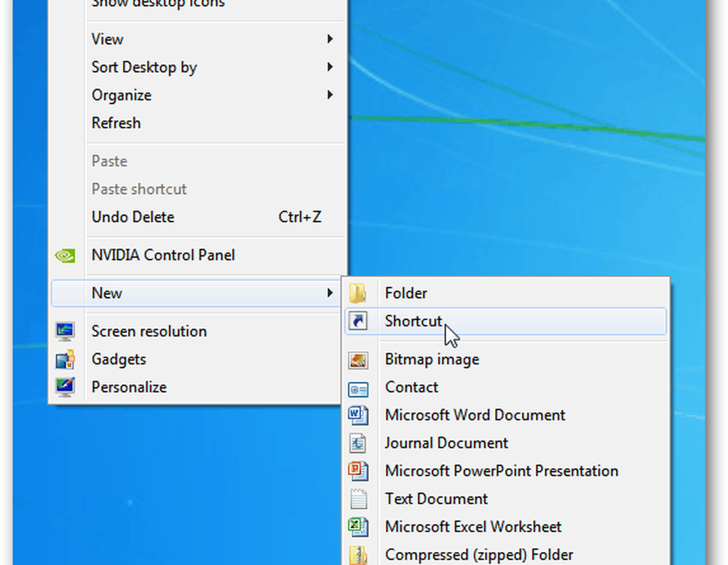Click the Screen resolution monitor icon
728x565 pixels.
pos(66,331)
